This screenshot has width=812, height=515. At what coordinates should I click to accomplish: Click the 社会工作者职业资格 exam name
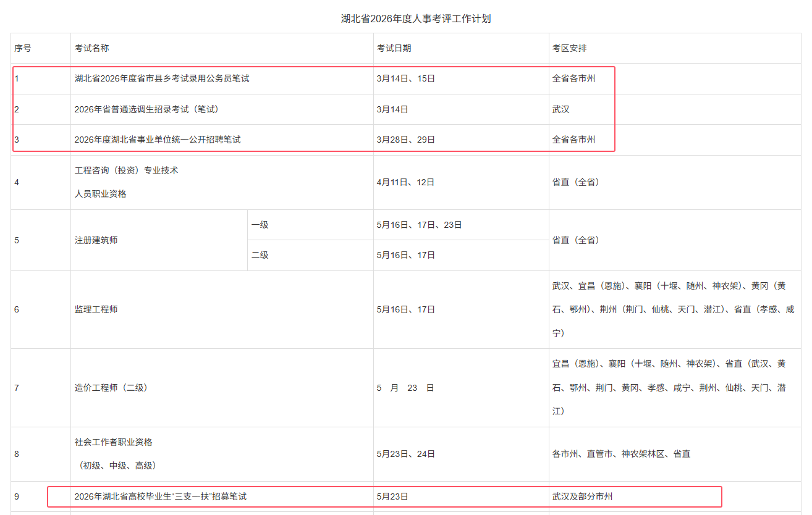pos(113,442)
